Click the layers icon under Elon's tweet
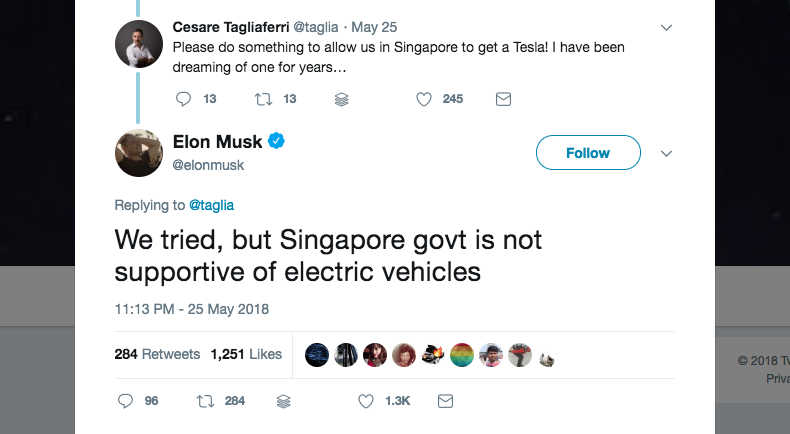 tap(283, 401)
